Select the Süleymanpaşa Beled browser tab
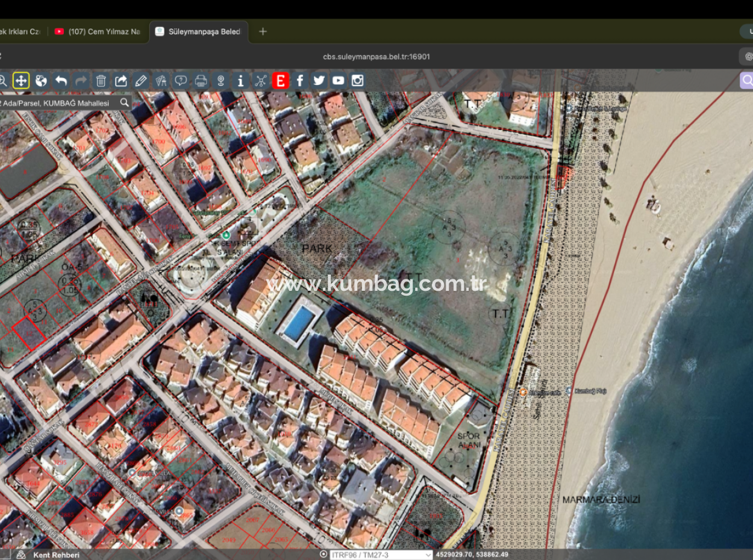753x560 pixels. point(199,31)
